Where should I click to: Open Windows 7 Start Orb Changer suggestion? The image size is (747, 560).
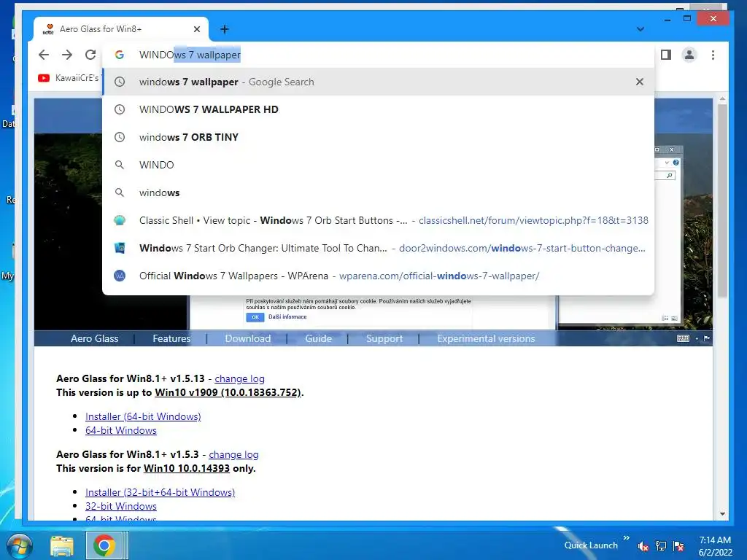pyautogui.click(x=379, y=248)
